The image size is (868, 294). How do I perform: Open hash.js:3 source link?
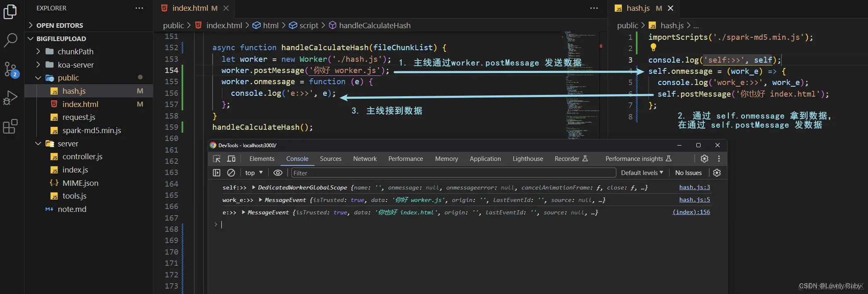[x=694, y=187]
